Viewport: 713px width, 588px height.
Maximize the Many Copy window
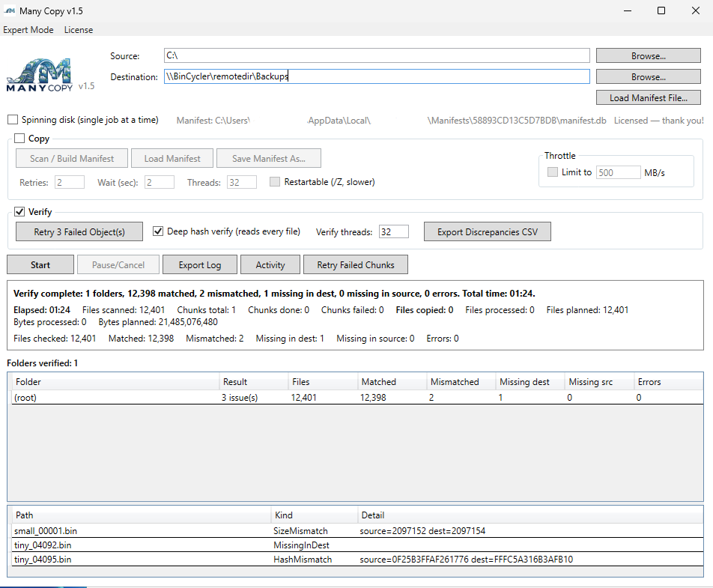[x=661, y=10]
